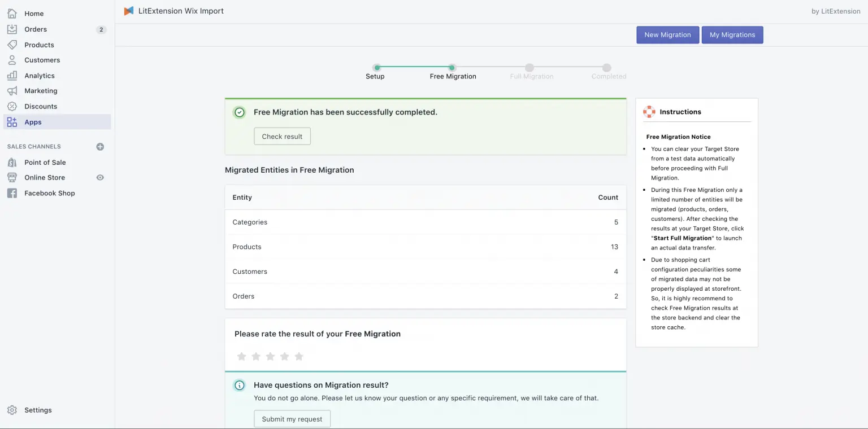
Task: Click the Orders row in entities table
Action: click(426, 296)
